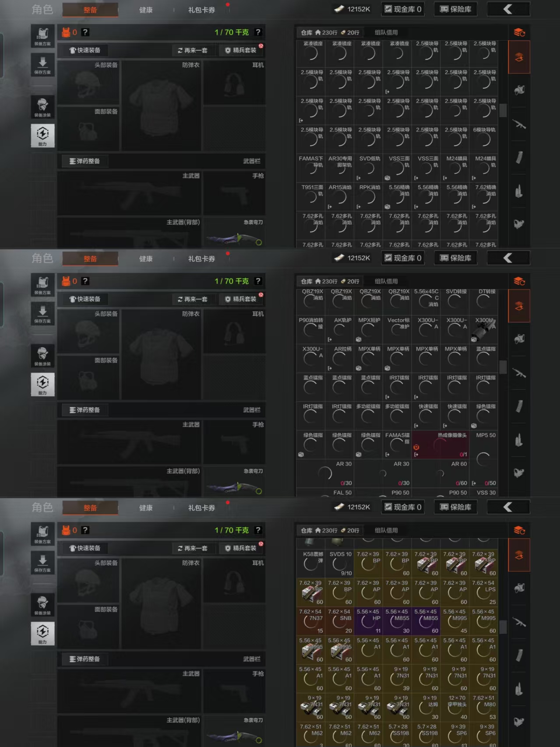Click weight help question mark in top panel
Screen dimensions: 560x747
click(x=258, y=32)
